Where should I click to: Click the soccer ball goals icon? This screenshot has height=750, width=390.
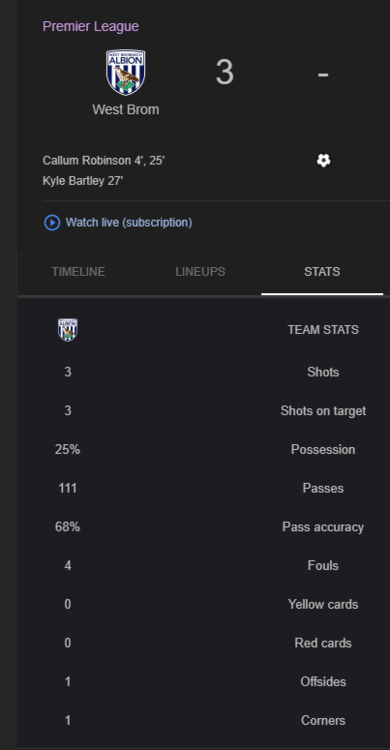323,160
